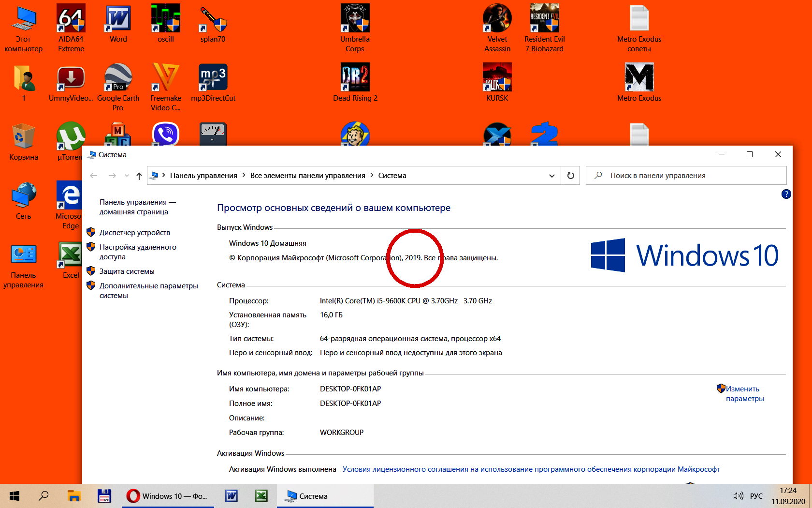Open the address bar history dropdown
The width and height of the screenshot is (812, 508).
[x=552, y=176]
